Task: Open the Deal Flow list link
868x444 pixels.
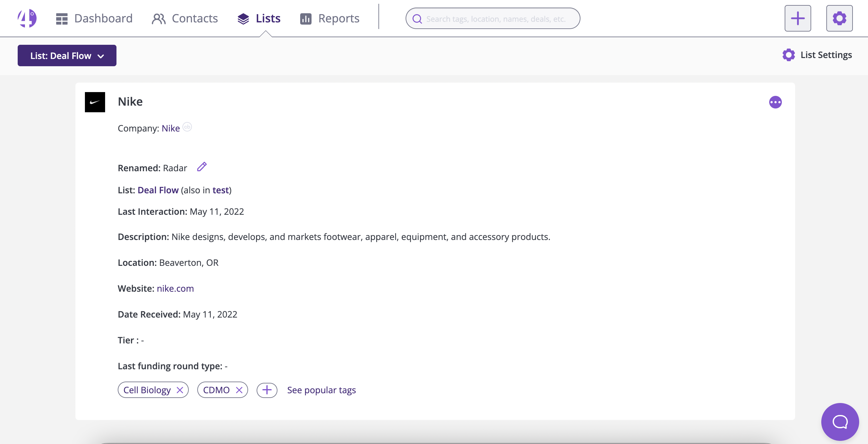Action: [158, 190]
